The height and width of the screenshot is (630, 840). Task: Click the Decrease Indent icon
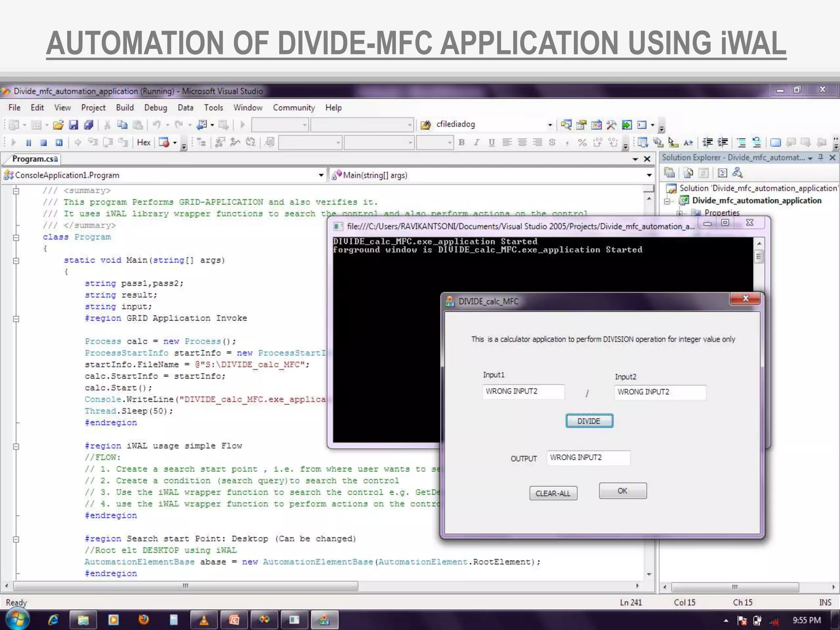coord(708,143)
